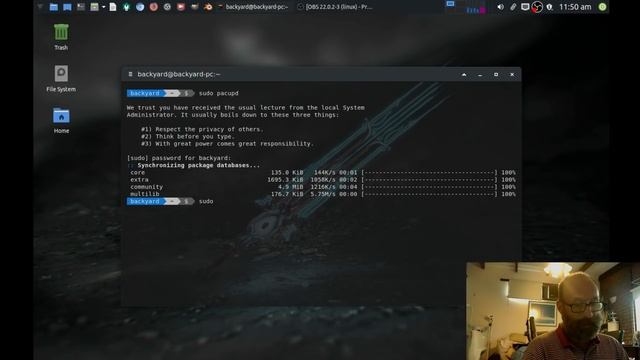Open the dark terminal launcher in panel
This screenshot has width=640, height=360.
pyautogui.click(x=81, y=7)
